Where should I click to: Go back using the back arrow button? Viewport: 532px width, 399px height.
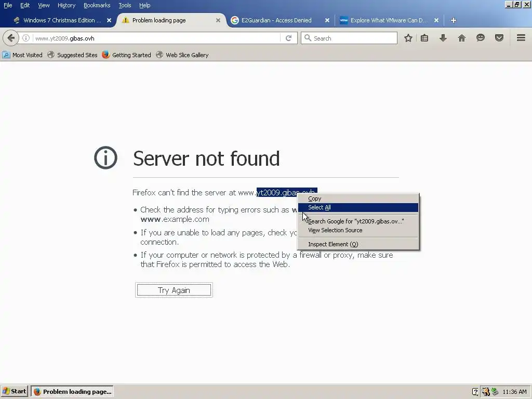pyautogui.click(x=11, y=38)
